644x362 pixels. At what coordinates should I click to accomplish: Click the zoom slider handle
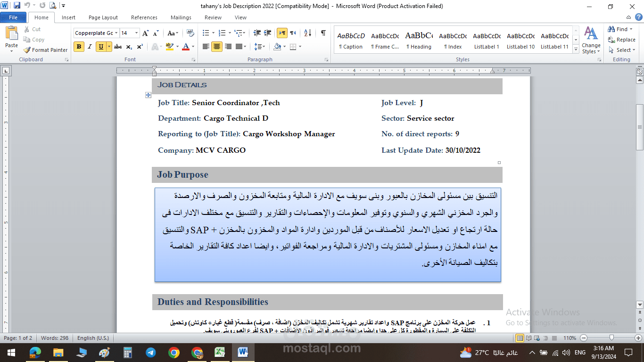point(611,338)
